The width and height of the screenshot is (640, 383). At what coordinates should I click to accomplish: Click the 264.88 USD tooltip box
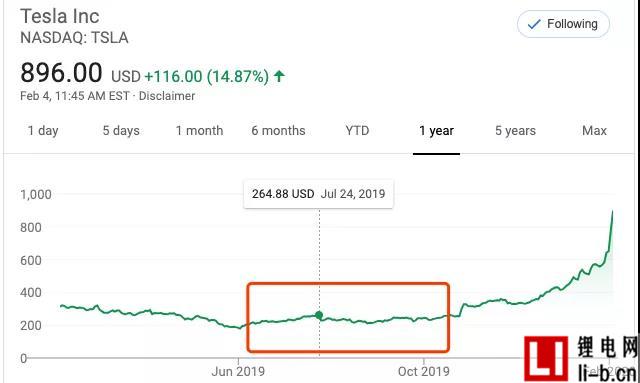click(x=318, y=194)
